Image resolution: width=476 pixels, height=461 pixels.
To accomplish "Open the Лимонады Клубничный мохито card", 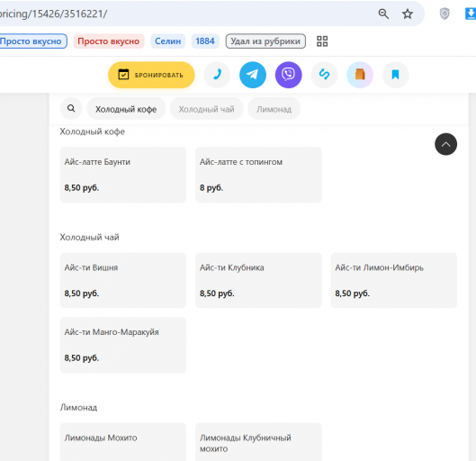I will click(x=258, y=442).
